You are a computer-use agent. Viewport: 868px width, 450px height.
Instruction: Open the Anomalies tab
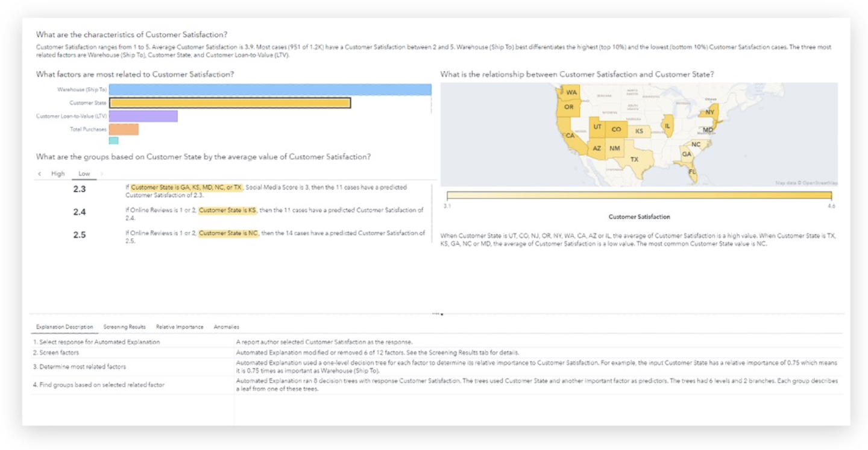click(x=226, y=327)
